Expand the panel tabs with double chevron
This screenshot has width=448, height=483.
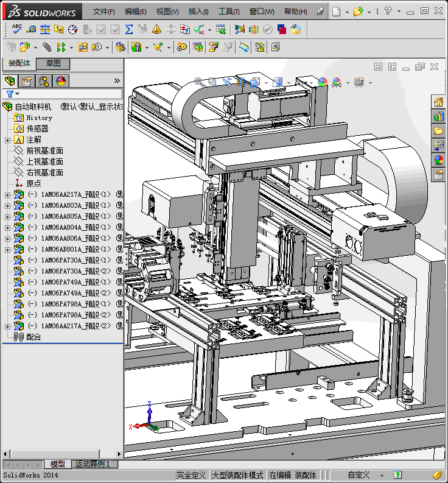(117, 80)
